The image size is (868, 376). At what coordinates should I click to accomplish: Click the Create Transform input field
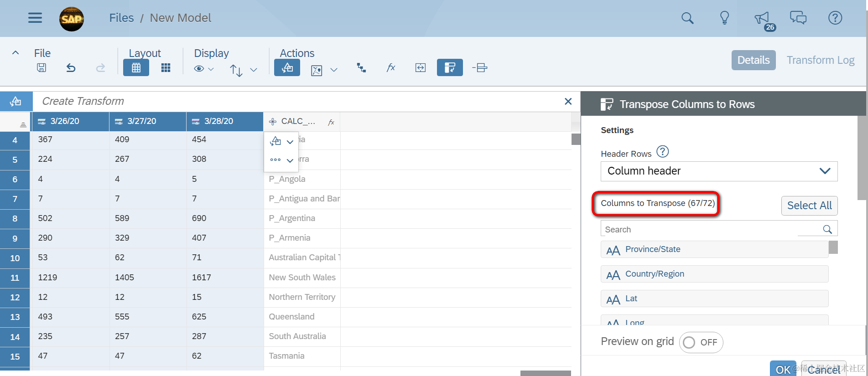299,101
